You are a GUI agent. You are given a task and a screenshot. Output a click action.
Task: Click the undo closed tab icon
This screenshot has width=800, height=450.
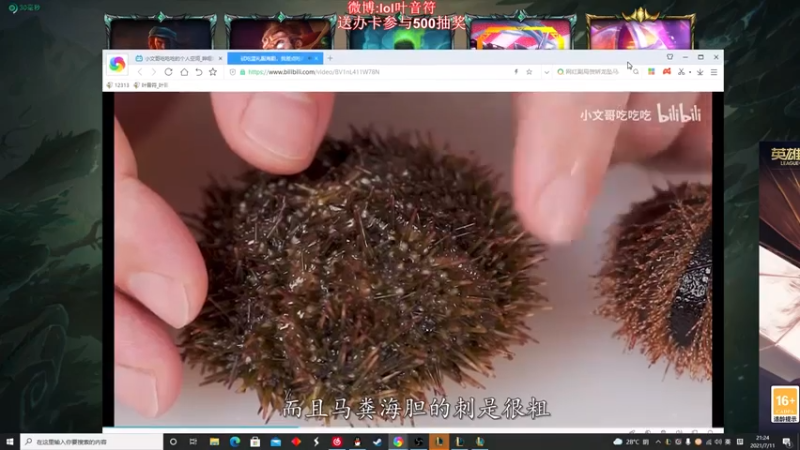(x=198, y=72)
